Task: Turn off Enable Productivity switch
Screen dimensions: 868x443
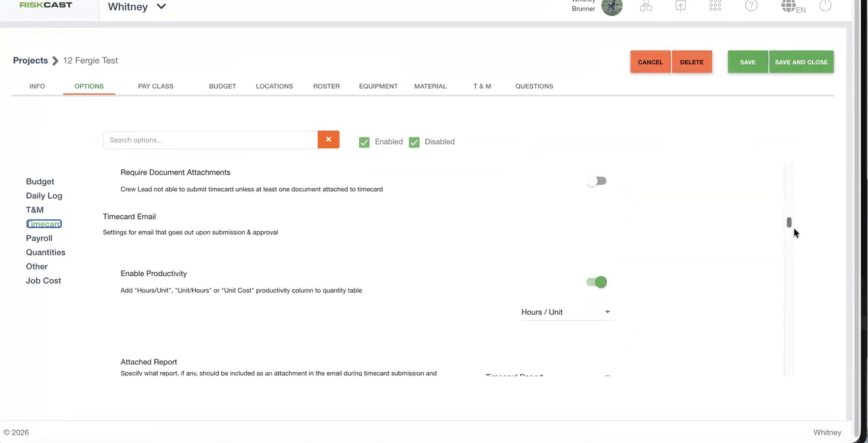Action: point(596,282)
